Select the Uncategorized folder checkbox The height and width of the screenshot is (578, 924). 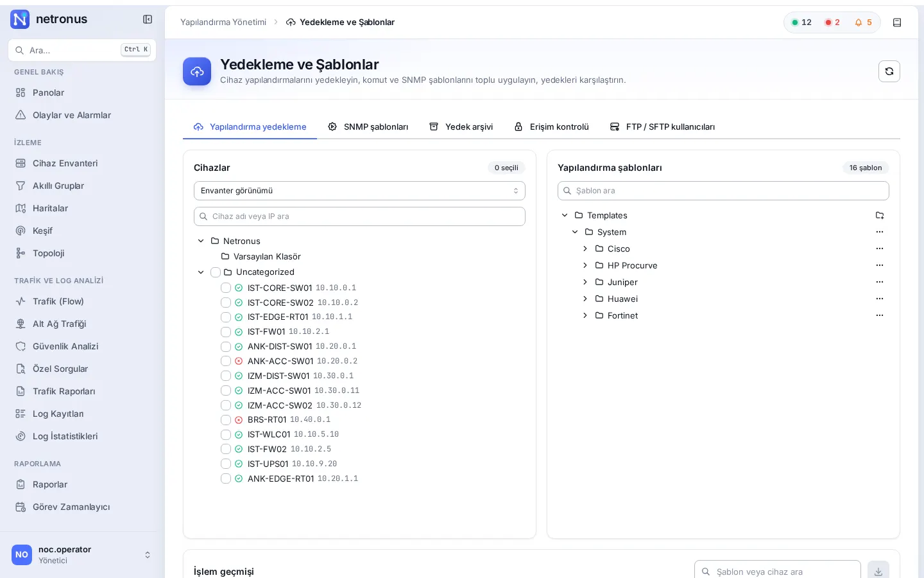click(x=216, y=272)
